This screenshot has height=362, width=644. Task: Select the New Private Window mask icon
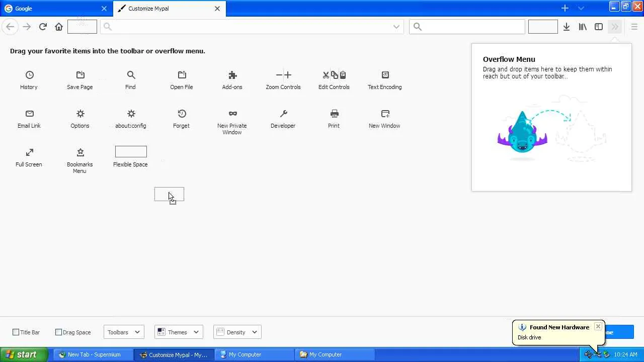click(x=232, y=114)
